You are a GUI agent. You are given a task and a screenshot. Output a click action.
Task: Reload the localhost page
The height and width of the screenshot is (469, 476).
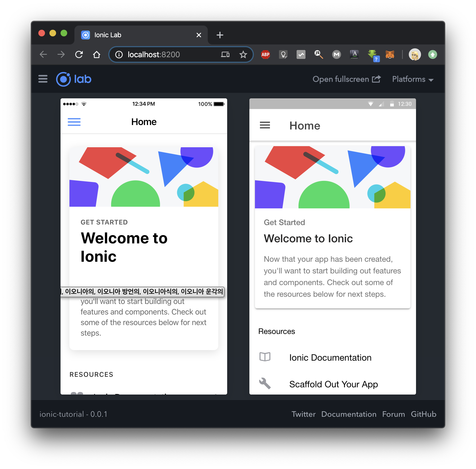(79, 54)
